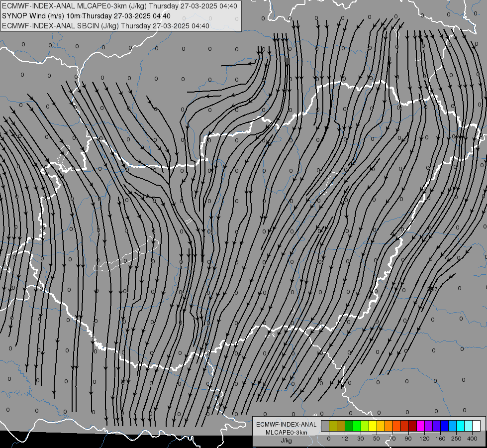Click the pure blue legend swatch

click(x=445, y=426)
